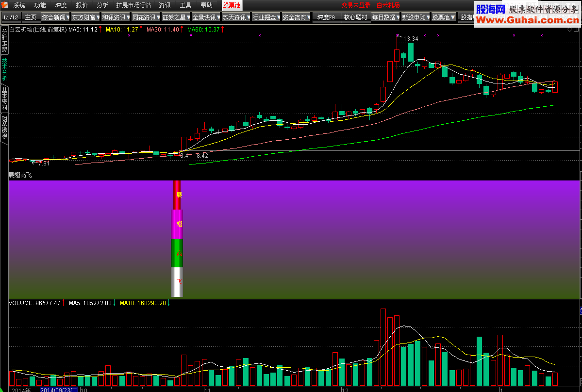Click the MA60: 10.37 indicator label
This screenshot has width=582, height=392.
[203, 29]
